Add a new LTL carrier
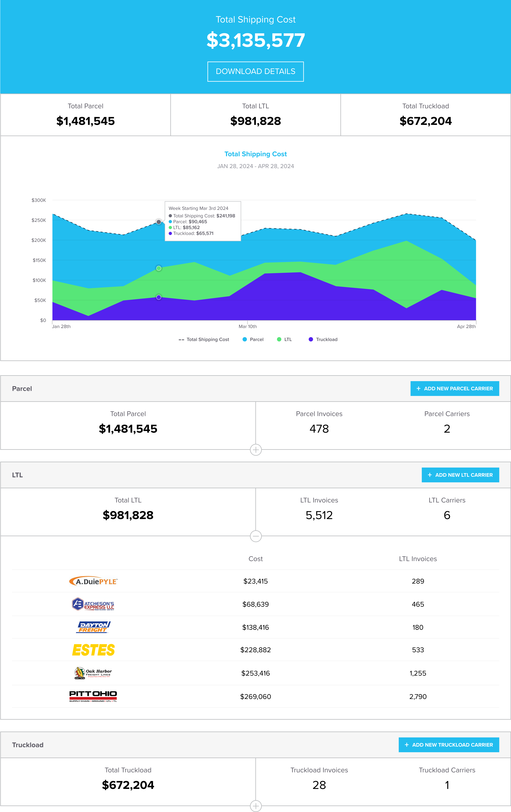This screenshot has width=511, height=812. point(460,475)
